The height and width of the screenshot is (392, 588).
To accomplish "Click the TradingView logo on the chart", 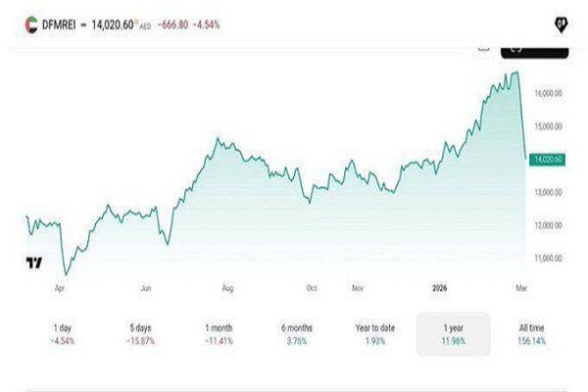I will pos(34,263).
